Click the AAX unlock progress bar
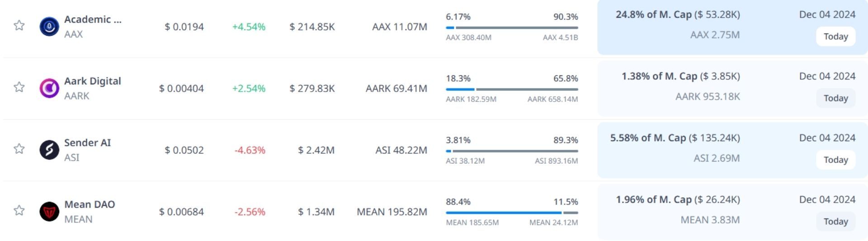This screenshot has width=868, height=241. click(512, 28)
